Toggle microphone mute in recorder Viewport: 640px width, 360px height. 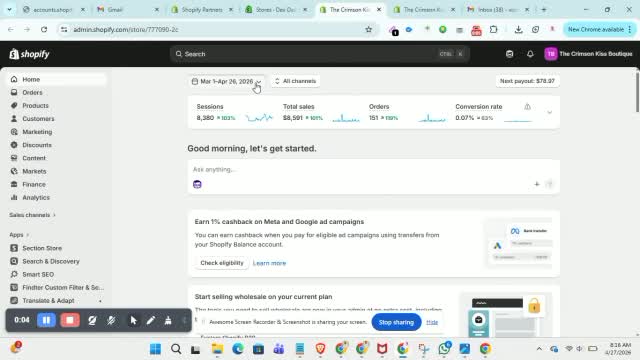pyautogui.click(x=111, y=320)
